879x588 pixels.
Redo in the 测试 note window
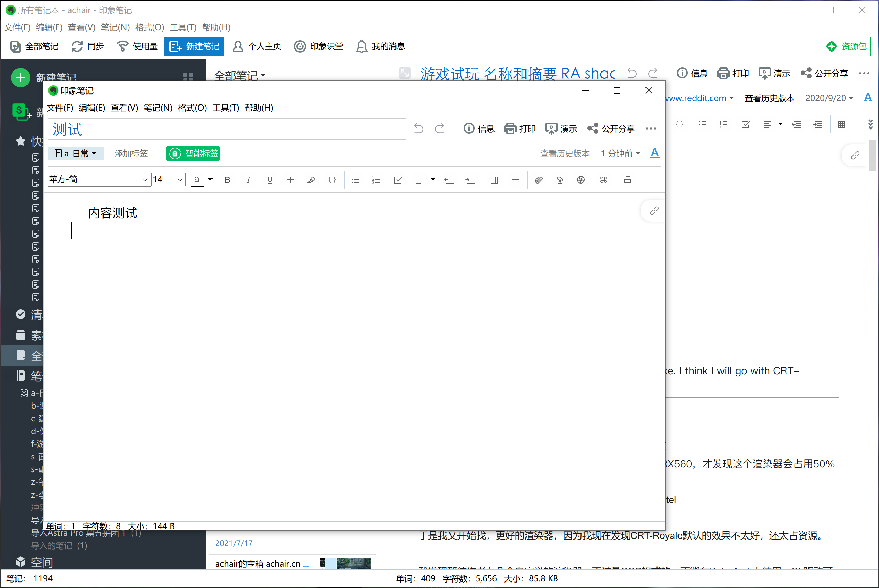point(440,129)
